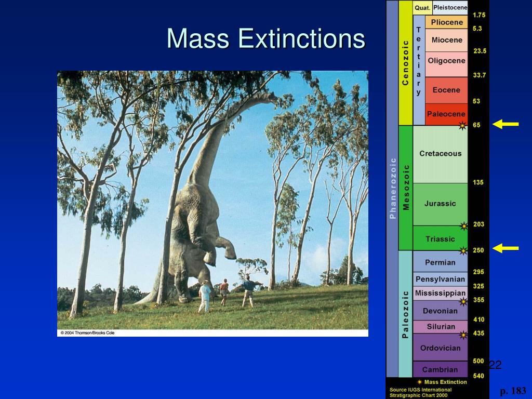Click the 5.3 age value
The height and width of the screenshot is (399, 532).
(x=477, y=29)
